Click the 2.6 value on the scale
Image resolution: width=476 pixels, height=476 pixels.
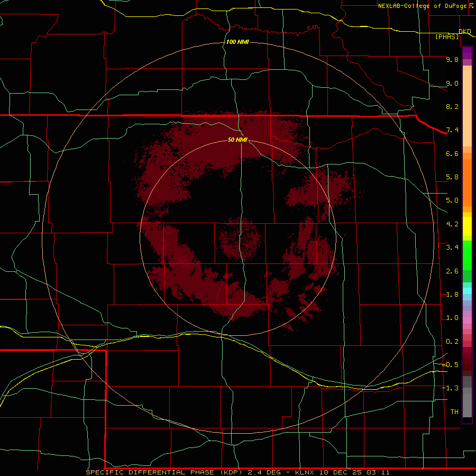(452, 271)
